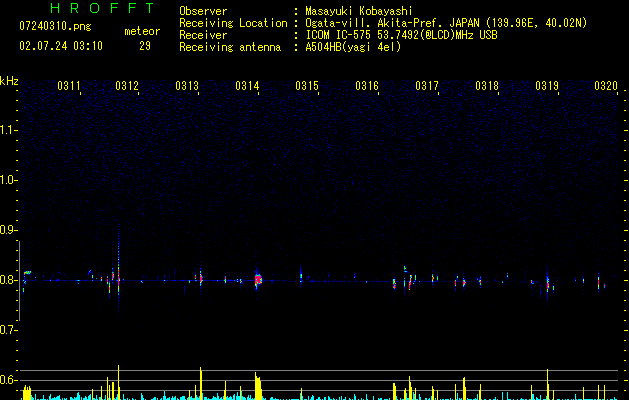Click the HROFFT title text

tap(102, 8)
